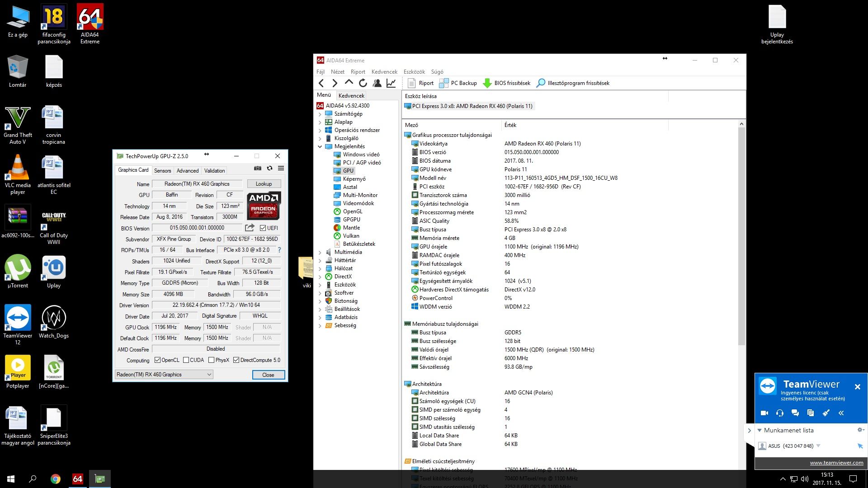Viewport: 868px width, 488px height.
Task: Switch to the Advanced tab in GPU-Z
Action: coord(188,171)
